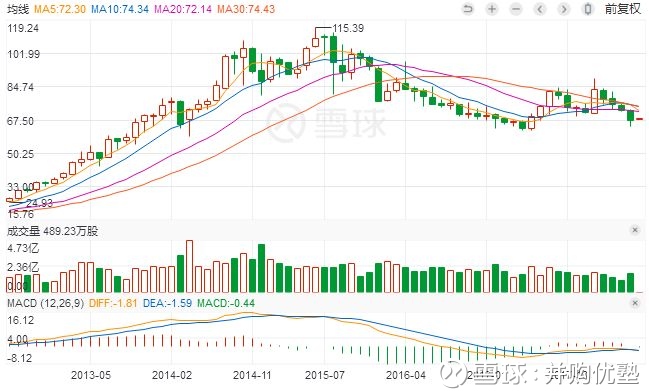Select the MA10:74.34 legend label
649x391 pixels.
coord(120,9)
